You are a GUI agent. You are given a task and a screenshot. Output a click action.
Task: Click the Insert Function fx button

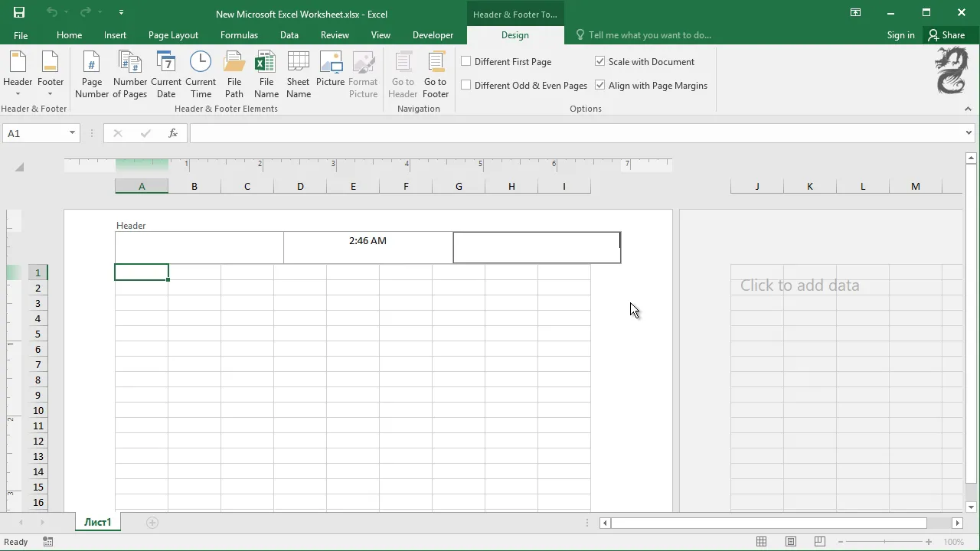(x=173, y=133)
